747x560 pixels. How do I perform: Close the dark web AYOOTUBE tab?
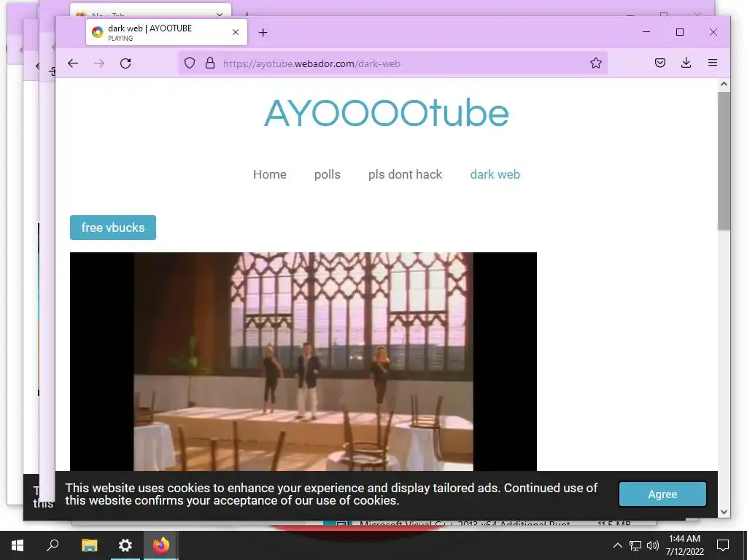(236, 32)
